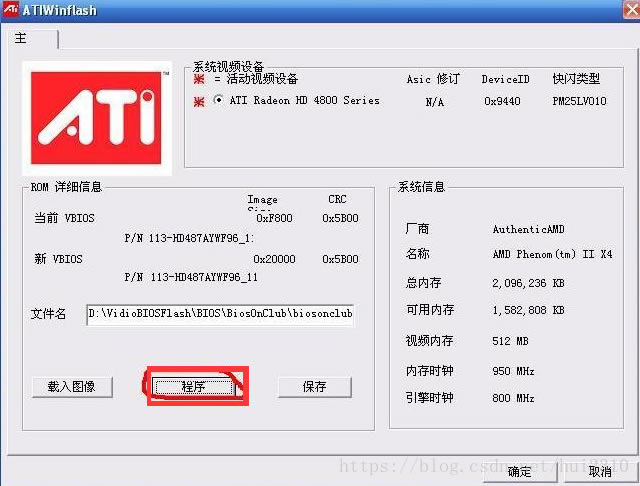
Task: Click the engine clock value 800 MHz
Action: pos(513,398)
